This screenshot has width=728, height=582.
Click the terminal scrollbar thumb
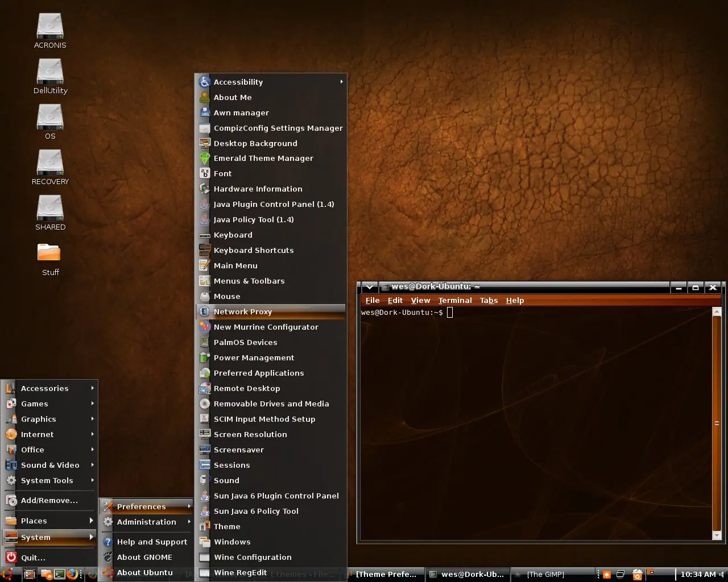717,423
